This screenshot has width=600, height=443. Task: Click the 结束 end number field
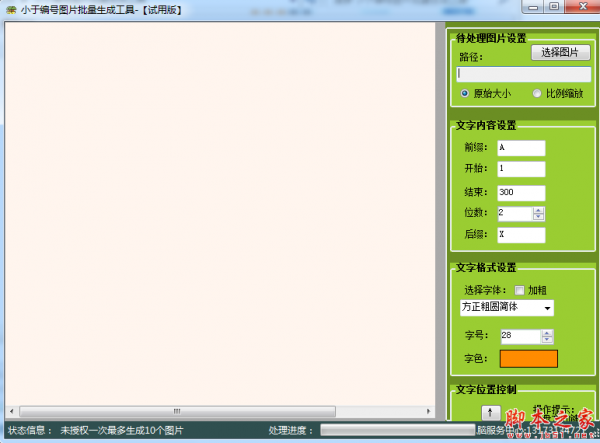coord(521,193)
